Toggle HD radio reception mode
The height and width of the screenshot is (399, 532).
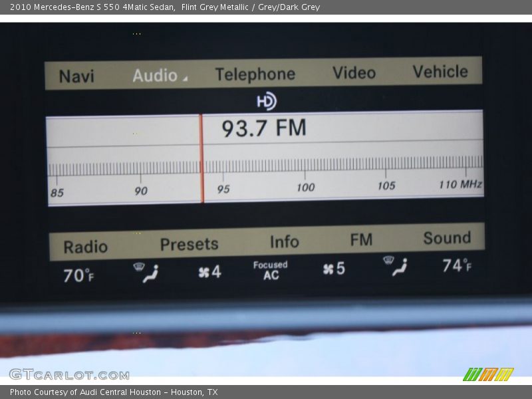(266, 101)
